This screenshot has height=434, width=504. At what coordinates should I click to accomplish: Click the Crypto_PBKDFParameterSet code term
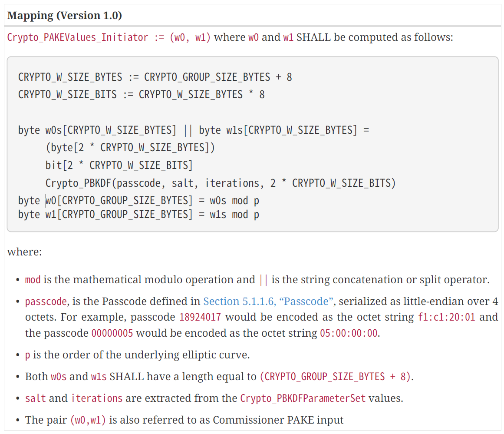tap(303, 398)
